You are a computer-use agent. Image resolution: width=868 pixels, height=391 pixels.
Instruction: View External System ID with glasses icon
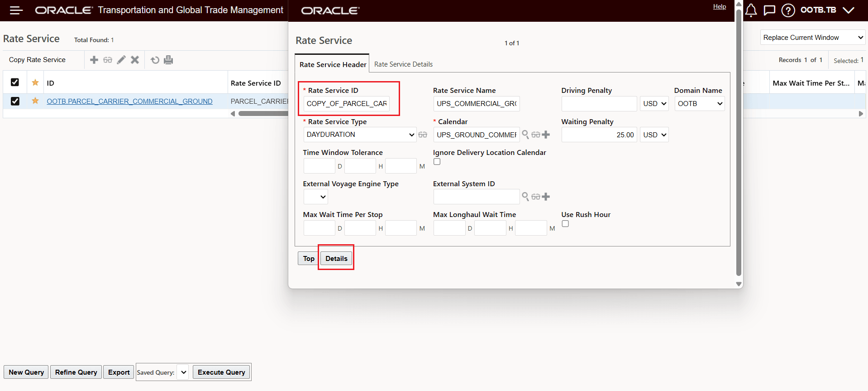coord(536,197)
